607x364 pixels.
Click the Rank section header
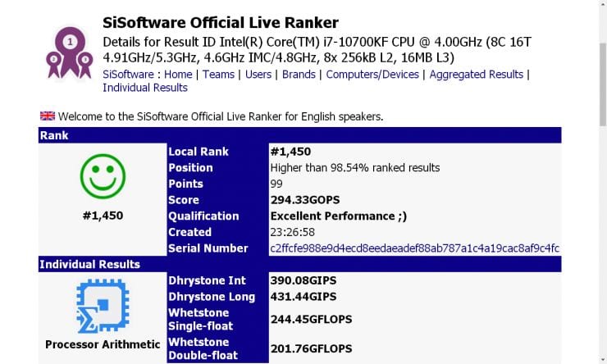coord(299,135)
